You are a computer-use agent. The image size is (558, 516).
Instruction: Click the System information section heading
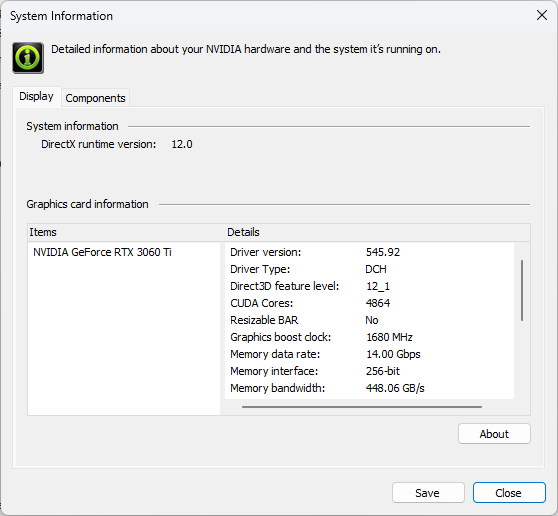72,126
